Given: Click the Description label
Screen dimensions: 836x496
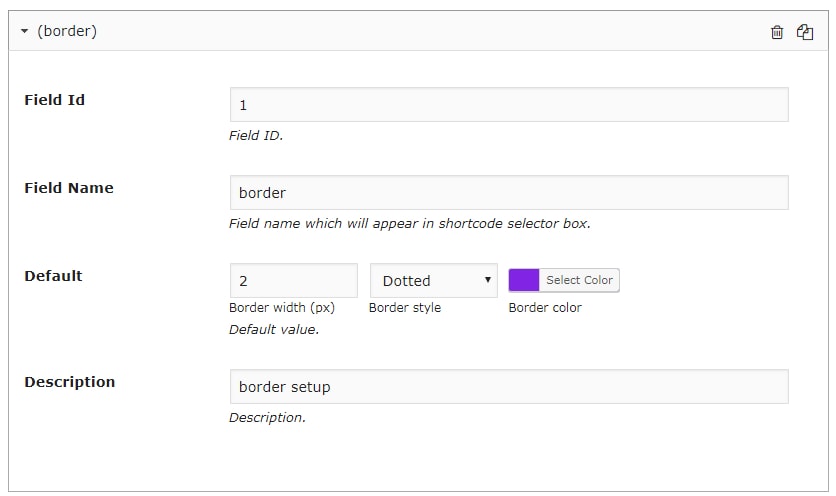Looking at the screenshot, I should point(70,382).
